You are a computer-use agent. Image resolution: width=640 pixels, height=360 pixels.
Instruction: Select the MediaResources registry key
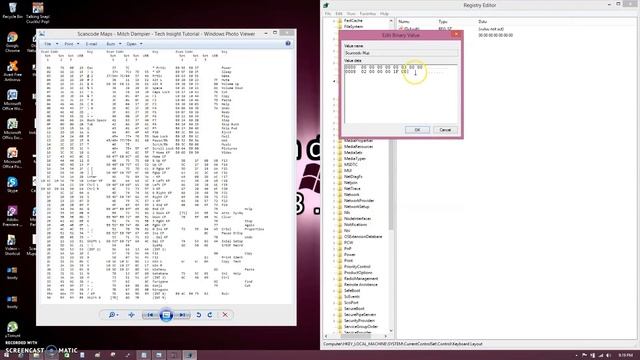(358, 147)
